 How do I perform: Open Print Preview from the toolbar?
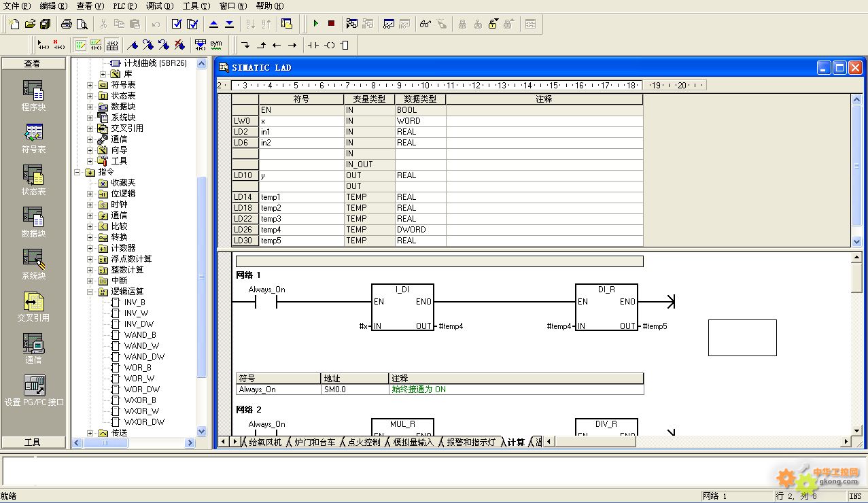[x=82, y=24]
